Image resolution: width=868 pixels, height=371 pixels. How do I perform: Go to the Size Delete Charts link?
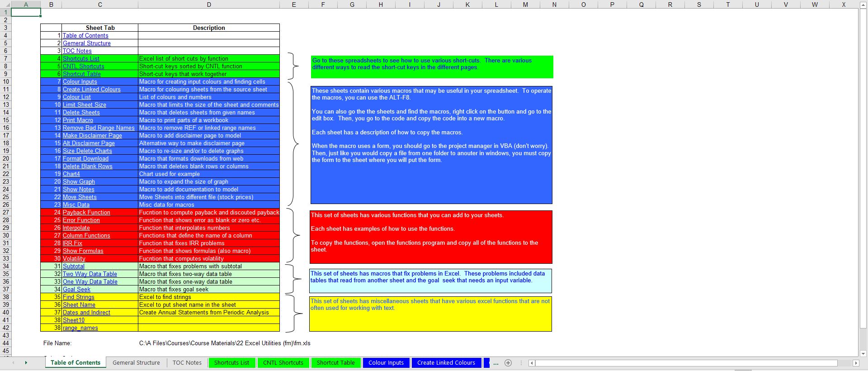click(x=87, y=151)
